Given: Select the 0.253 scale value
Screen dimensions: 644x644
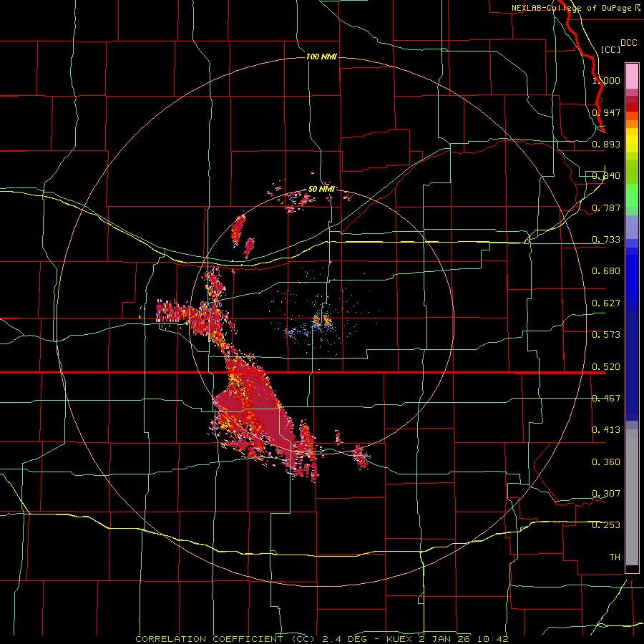Looking at the screenshot, I should [606, 525].
